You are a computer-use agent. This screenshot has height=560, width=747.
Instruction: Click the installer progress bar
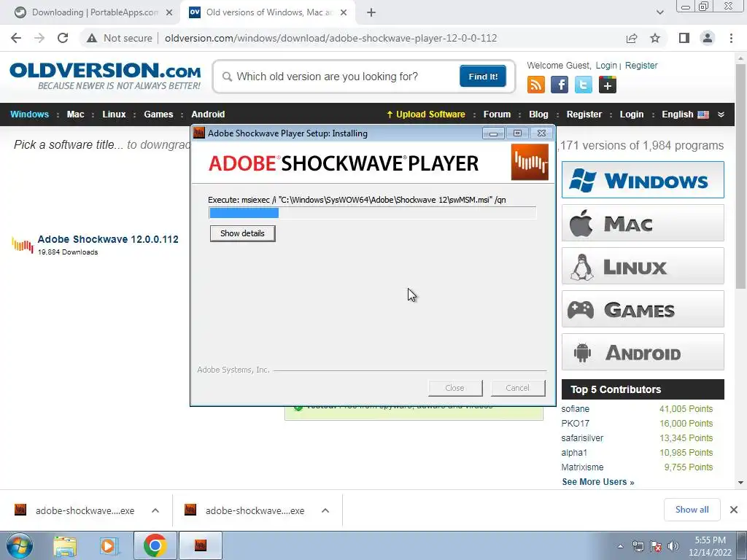click(x=373, y=213)
